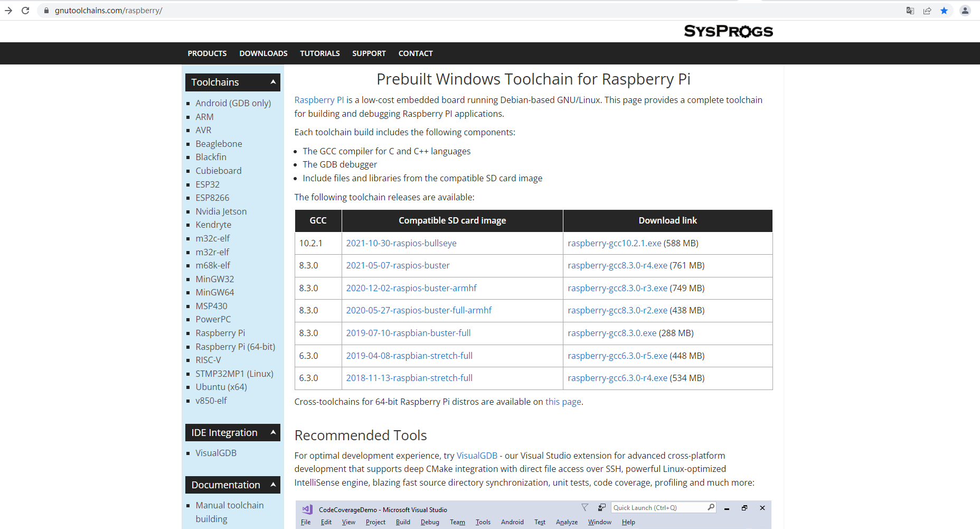Download raspberry-gcc6.3.0-r5.exe
Screen dimensions: 980x529
(617, 356)
